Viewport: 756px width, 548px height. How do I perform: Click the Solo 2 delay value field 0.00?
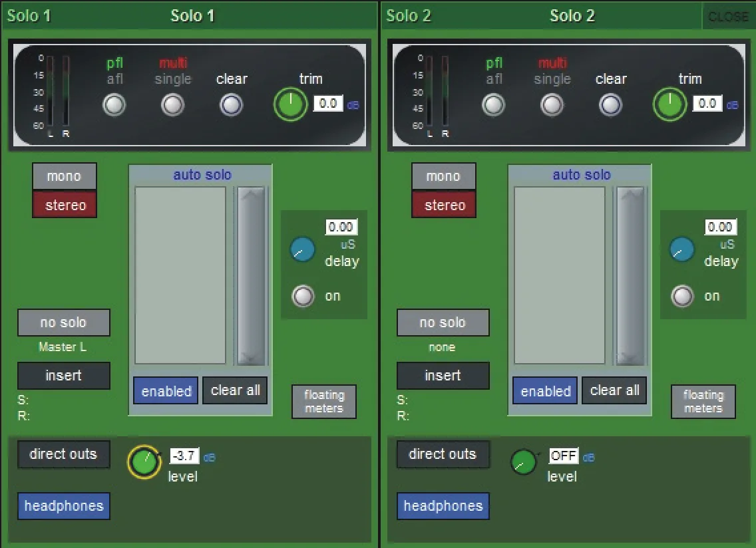coord(720,227)
